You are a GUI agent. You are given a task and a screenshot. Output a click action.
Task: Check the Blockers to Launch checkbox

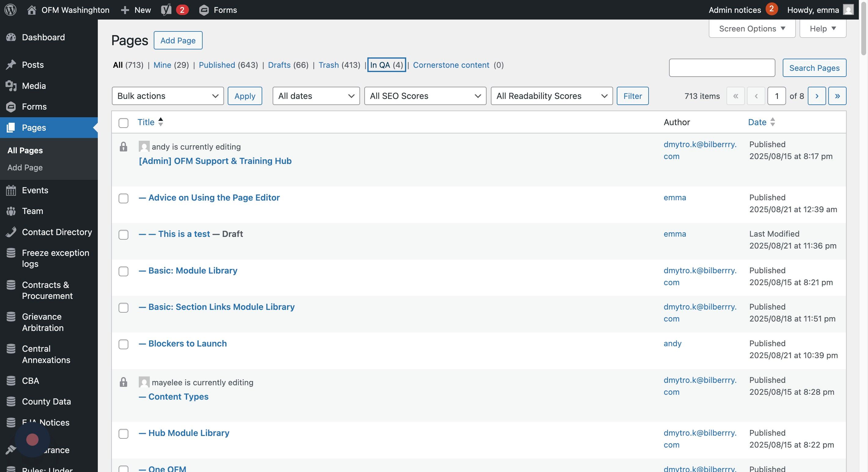coord(123,344)
